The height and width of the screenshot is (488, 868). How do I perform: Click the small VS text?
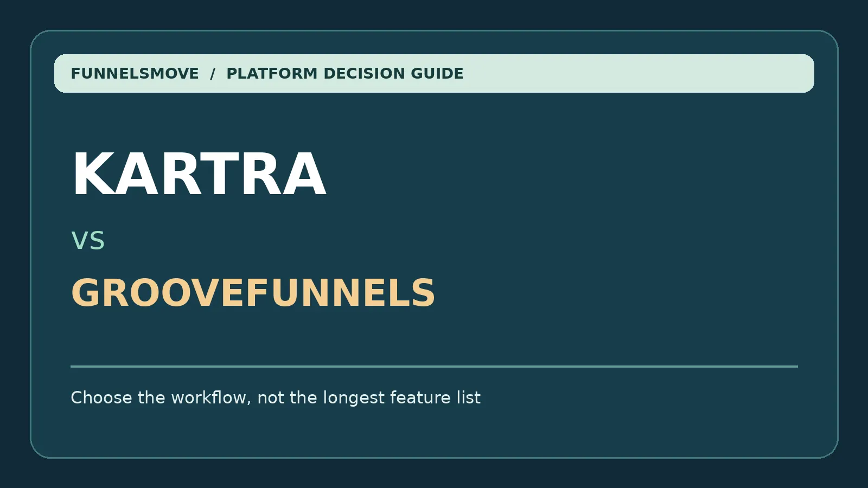click(88, 241)
